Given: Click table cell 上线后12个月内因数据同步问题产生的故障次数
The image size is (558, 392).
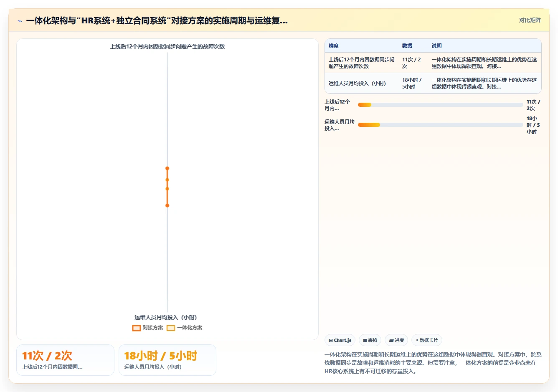Looking at the screenshot, I should point(361,63).
